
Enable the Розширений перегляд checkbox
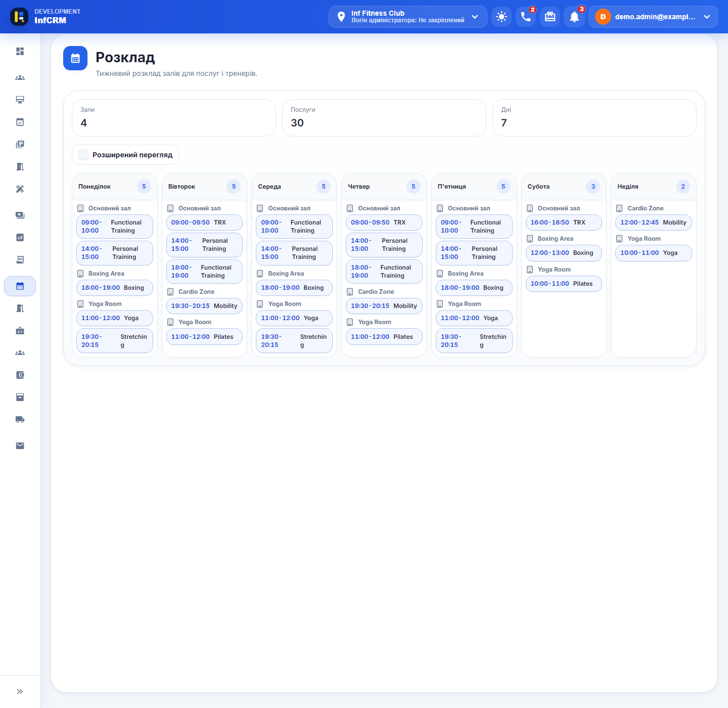click(84, 155)
